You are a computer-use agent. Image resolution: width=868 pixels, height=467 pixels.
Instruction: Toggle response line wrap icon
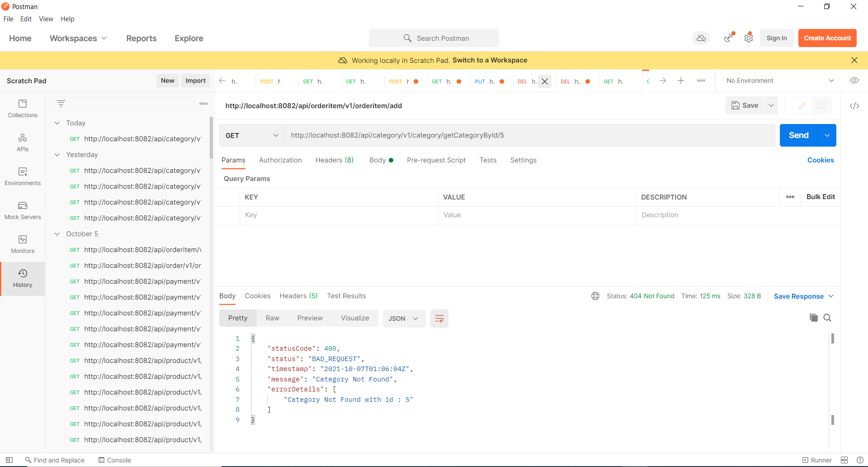439,319
